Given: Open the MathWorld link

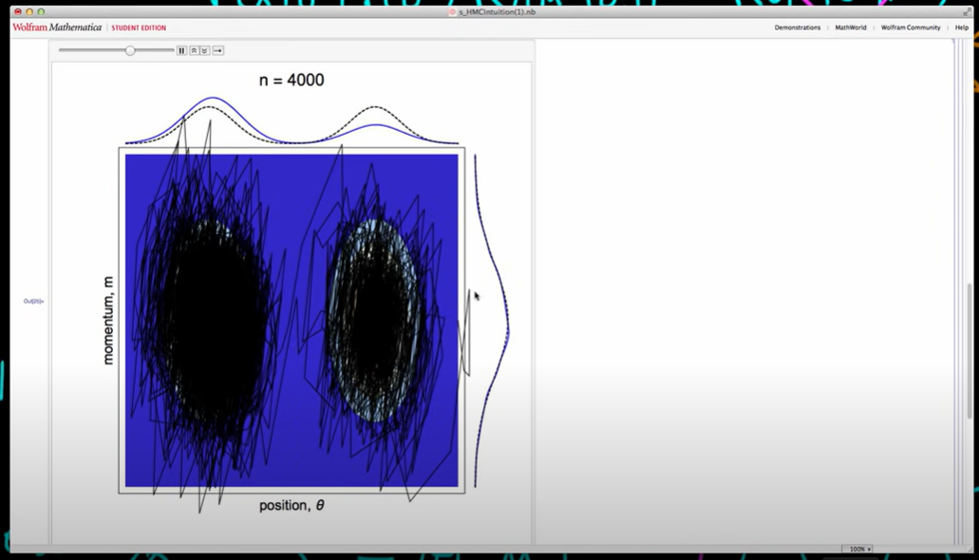Looking at the screenshot, I should [x=851, y=28].
